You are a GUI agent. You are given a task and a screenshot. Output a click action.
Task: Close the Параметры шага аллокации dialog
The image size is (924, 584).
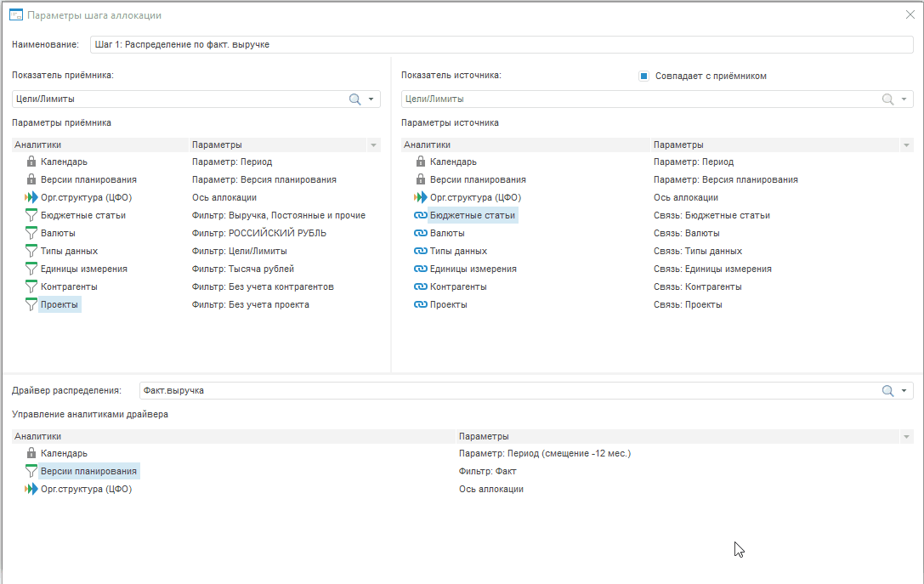point(910,14)
